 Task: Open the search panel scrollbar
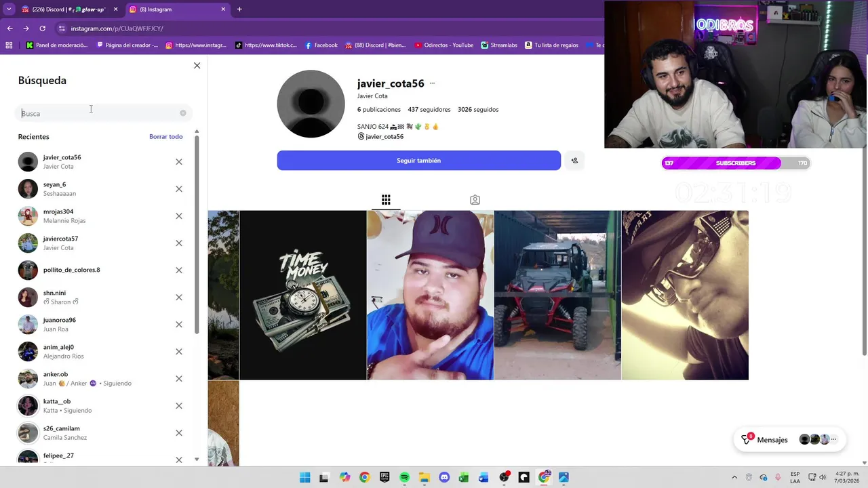197,235
